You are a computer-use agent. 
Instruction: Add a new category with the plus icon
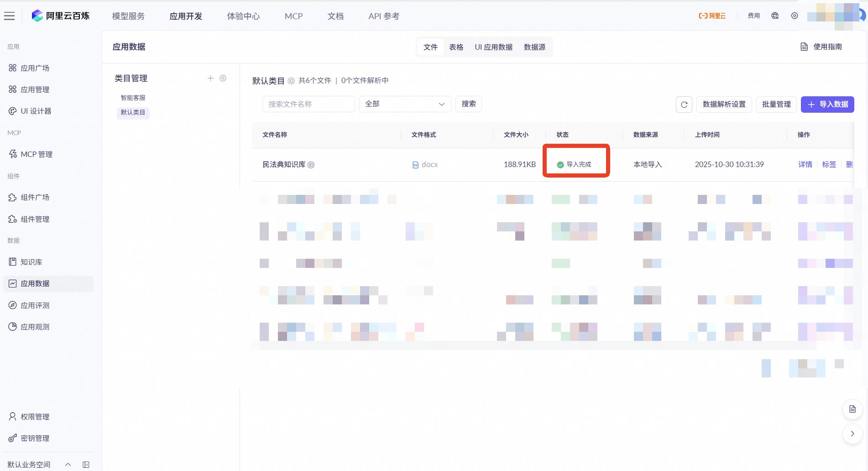(x=210, y=78)
